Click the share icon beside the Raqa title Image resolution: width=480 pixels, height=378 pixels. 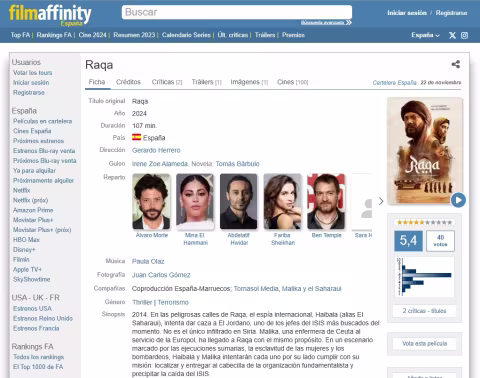pyautogui.click(x=456, y=64)
